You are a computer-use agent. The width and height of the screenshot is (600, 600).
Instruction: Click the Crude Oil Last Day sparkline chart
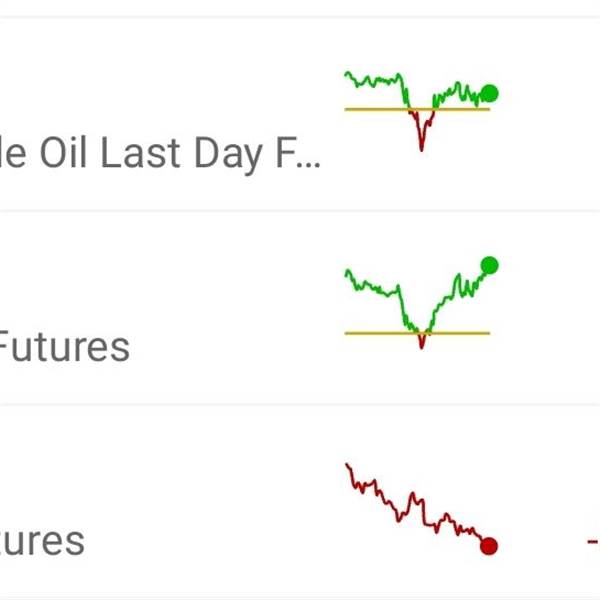(x=421, y=111)
